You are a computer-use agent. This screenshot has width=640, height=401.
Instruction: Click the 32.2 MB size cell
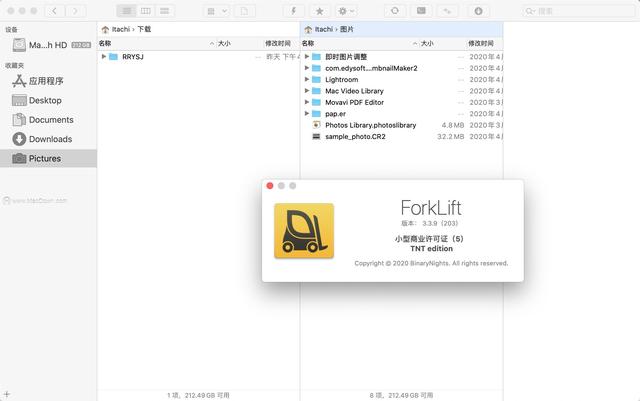[x=451, y=137]
